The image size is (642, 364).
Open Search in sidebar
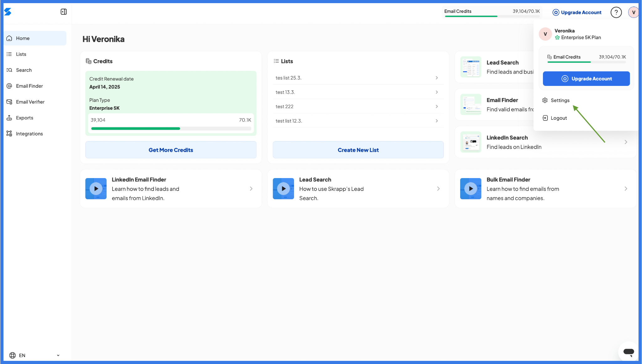tap(35, 70)
